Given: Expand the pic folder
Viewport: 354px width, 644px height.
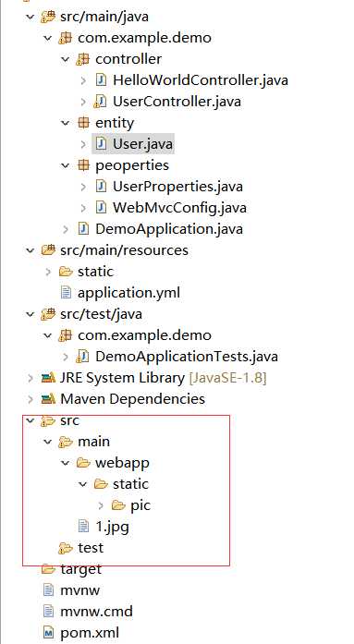Looking at the screenshot, I should coord(101,505).
